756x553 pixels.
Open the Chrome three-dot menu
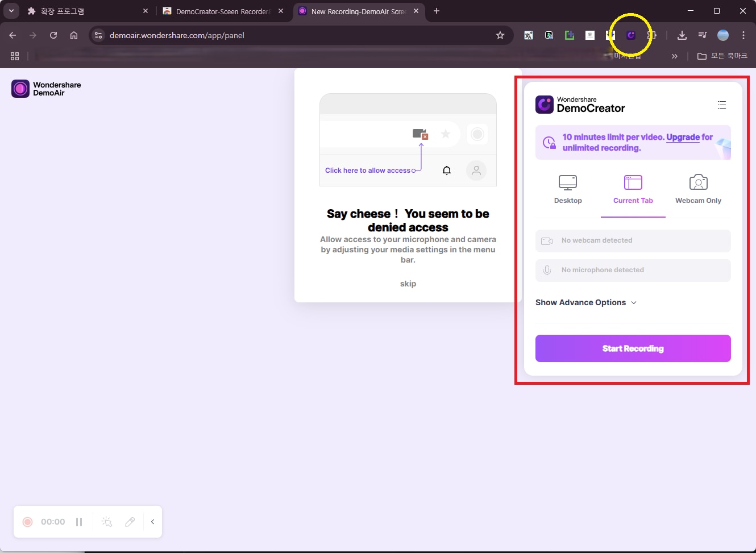[x=743, y=35]
